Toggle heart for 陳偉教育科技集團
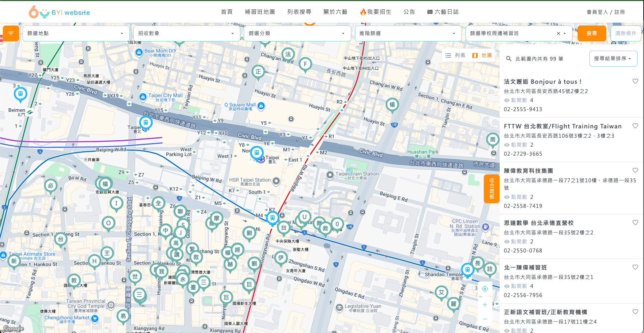The height and width of the screenshot is (333, 644). (635, 170)
